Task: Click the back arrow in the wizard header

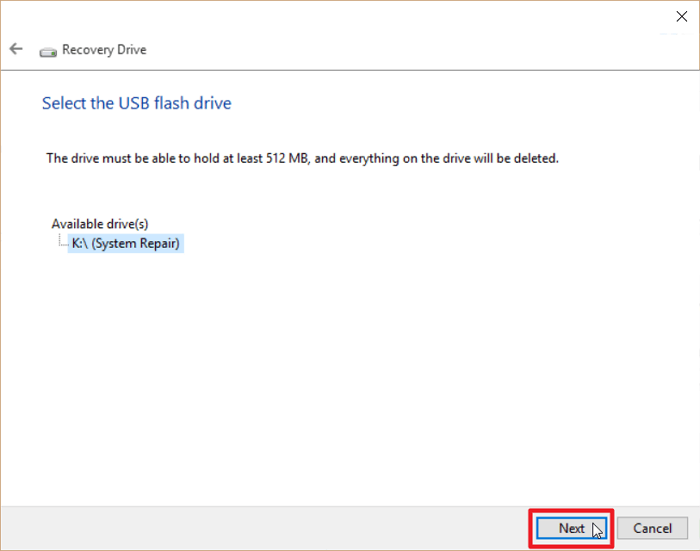Action: pos(16,49)
